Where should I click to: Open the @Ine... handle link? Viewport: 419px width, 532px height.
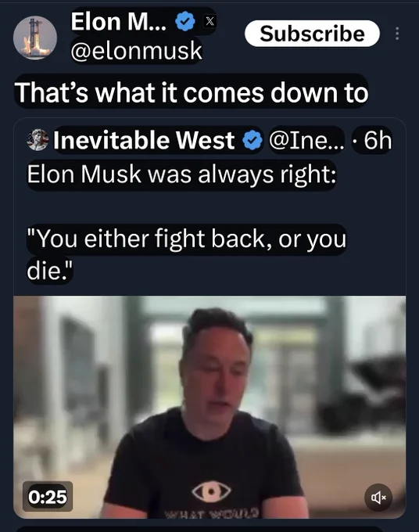click(306, 140)
